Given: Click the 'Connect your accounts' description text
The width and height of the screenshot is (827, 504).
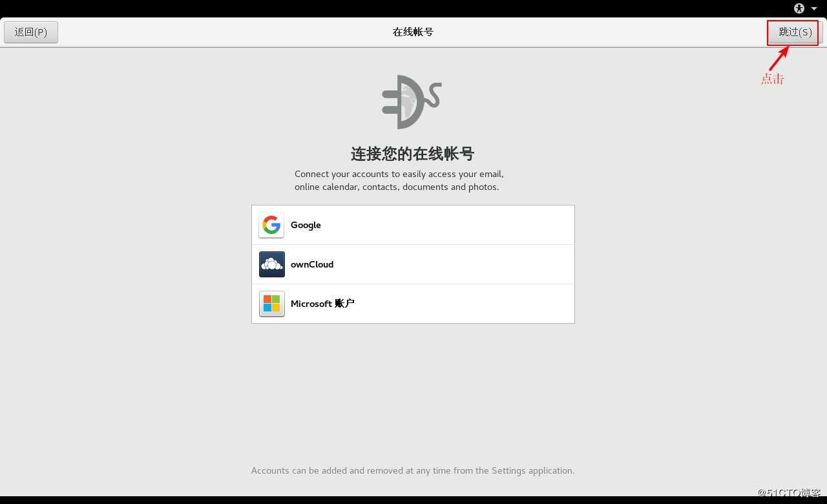Looking at the screenshot, I should [399, 180].
